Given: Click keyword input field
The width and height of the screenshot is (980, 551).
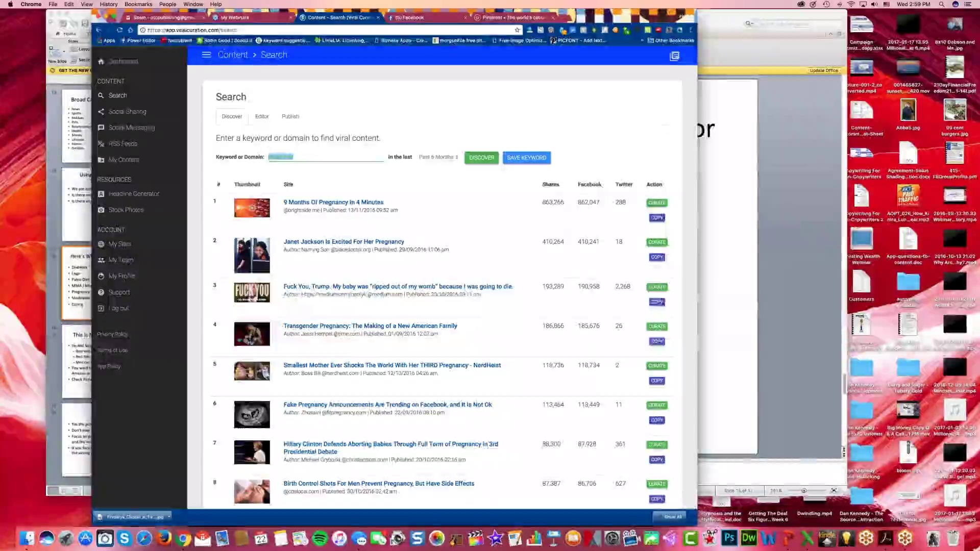Looking at the screenshot, I should pyautogui.click(x=325, y=157).
